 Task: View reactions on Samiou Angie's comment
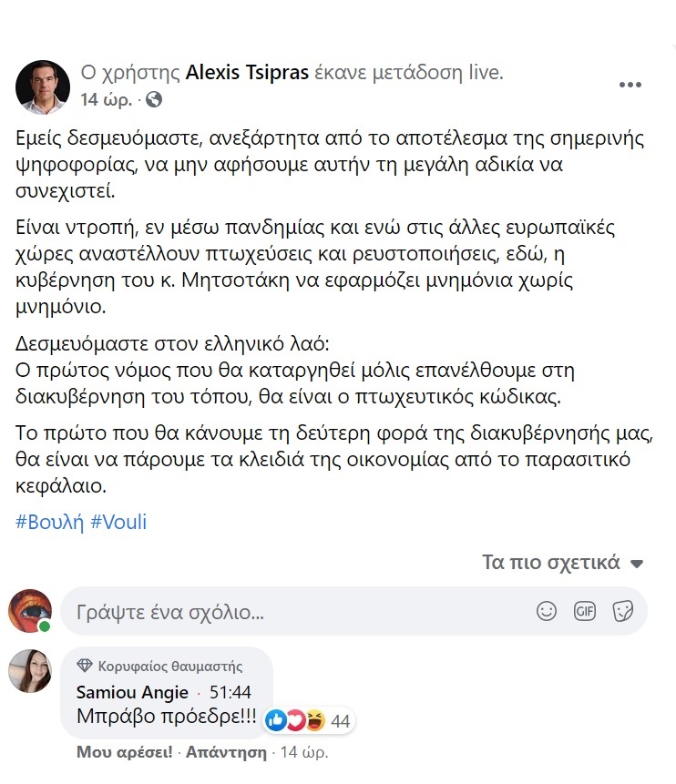point(308,721)
